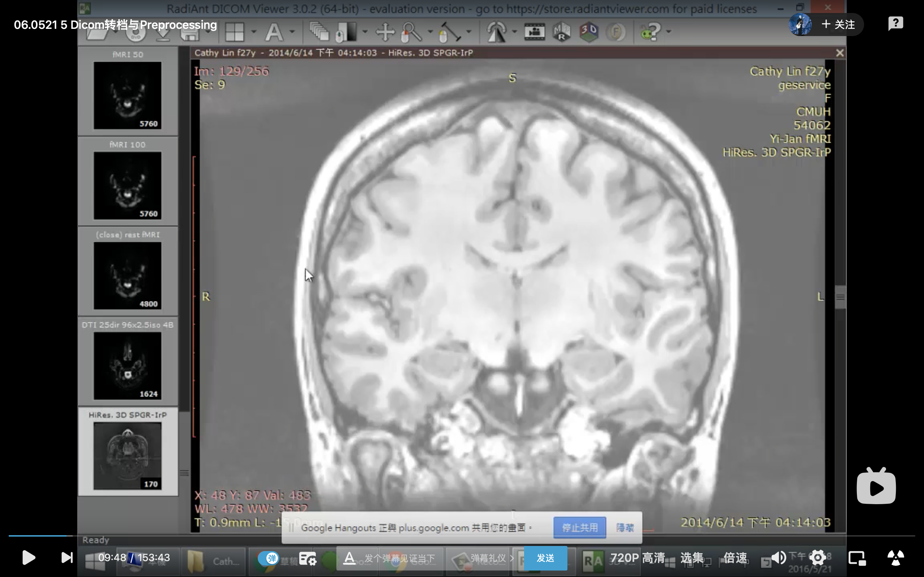Open the 720P 高清 quality selector
Viewport: 924px width, 577px height.
(x=637, y=558)
